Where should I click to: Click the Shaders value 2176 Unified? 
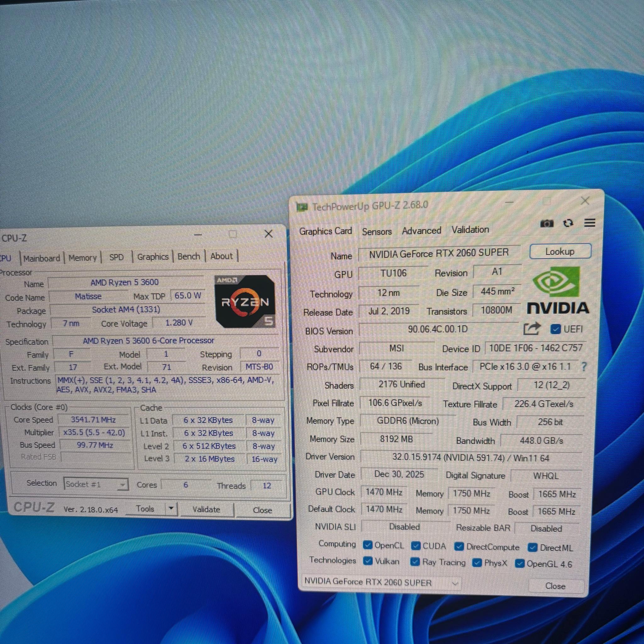(402, 384)
